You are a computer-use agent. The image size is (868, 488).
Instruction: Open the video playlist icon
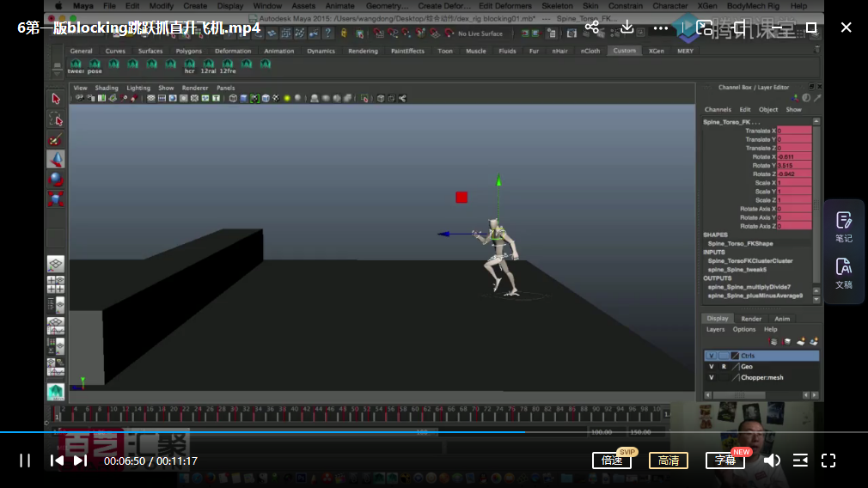800,461
